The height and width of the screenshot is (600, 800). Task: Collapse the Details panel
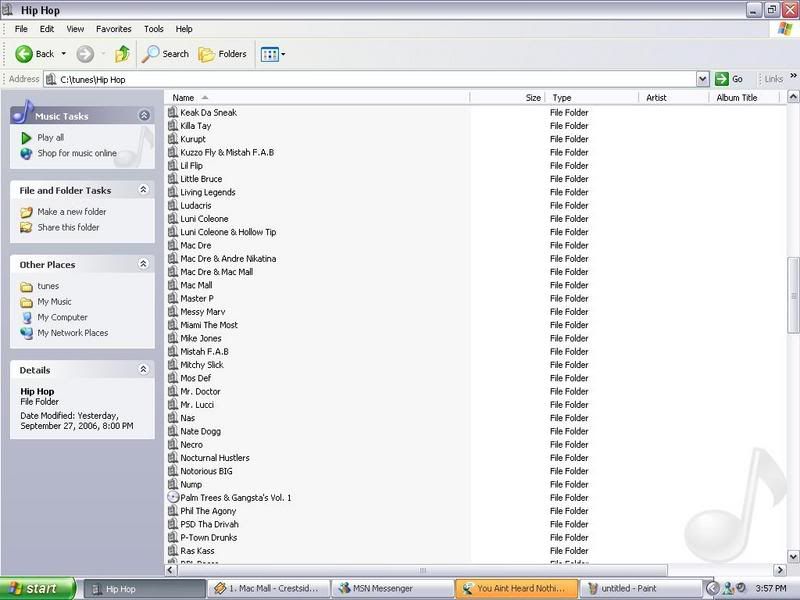point(143,369)
